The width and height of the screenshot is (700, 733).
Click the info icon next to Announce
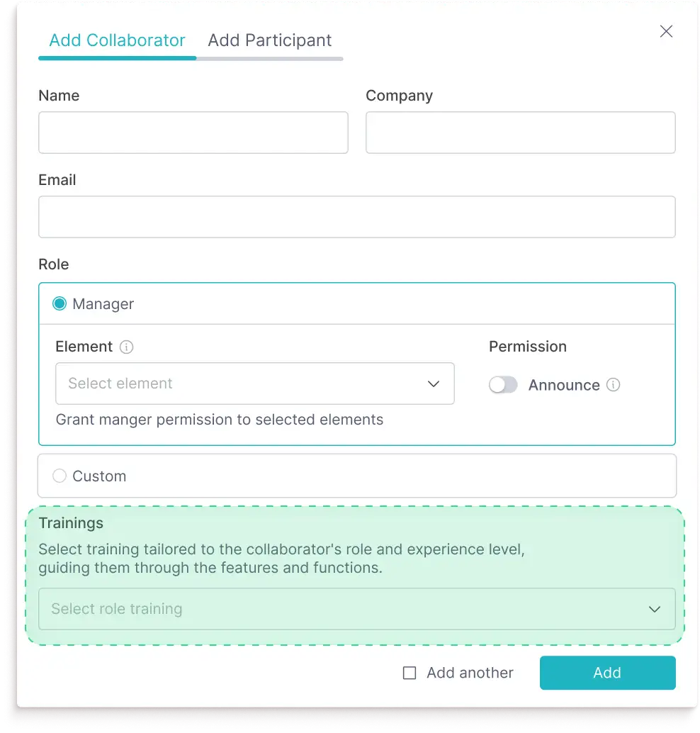(x=613, y=385)
